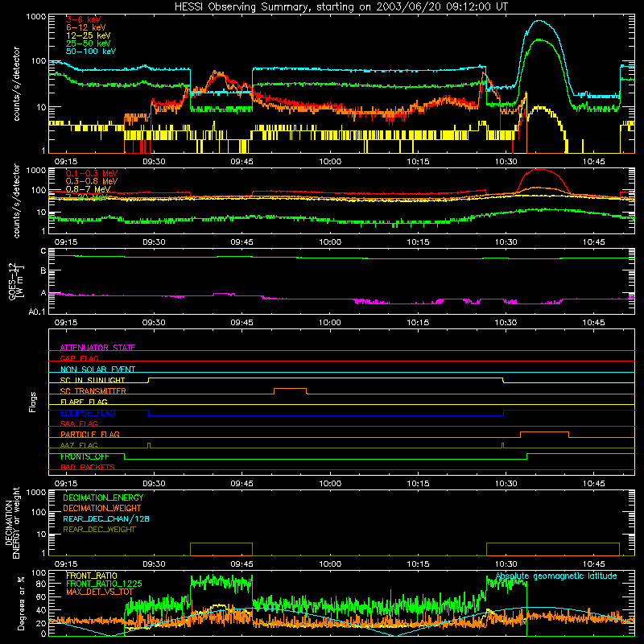Click the Flags vertical axis title
This screenshot has height=644, width=644.
pos(33,402)
